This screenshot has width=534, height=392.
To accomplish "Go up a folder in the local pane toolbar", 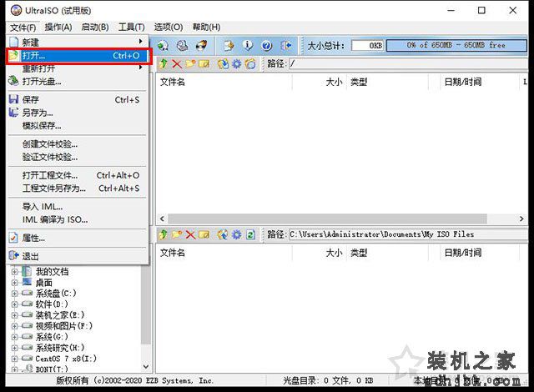I will (x=164, y=234).
